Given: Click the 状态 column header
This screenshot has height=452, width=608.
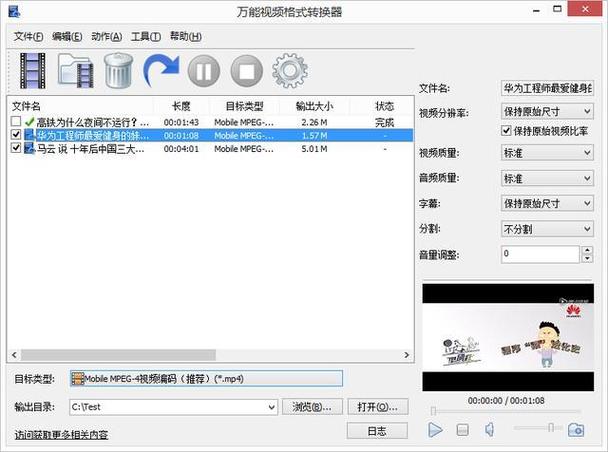Looking at the screenshot, I should (384, 106).
